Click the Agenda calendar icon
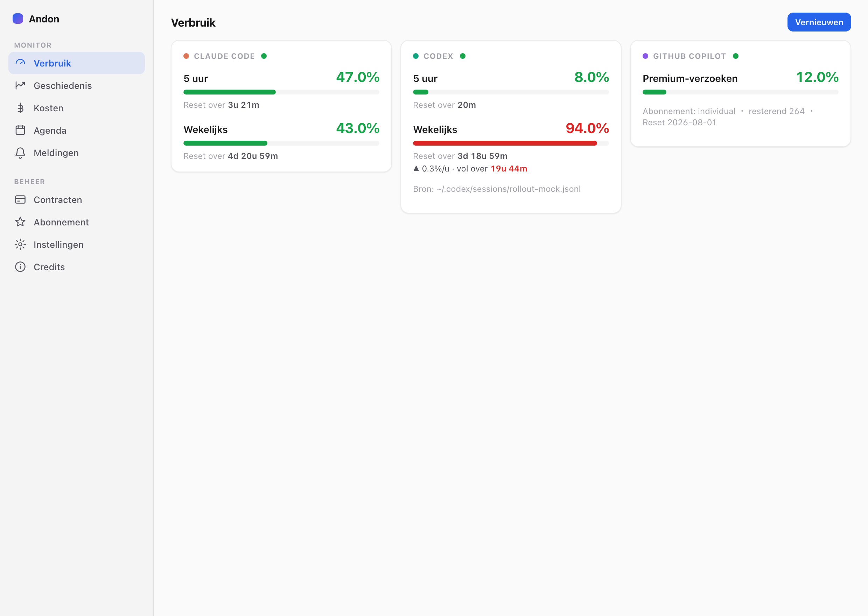This screenshot has width=868, height=616. tap(20, 130)
